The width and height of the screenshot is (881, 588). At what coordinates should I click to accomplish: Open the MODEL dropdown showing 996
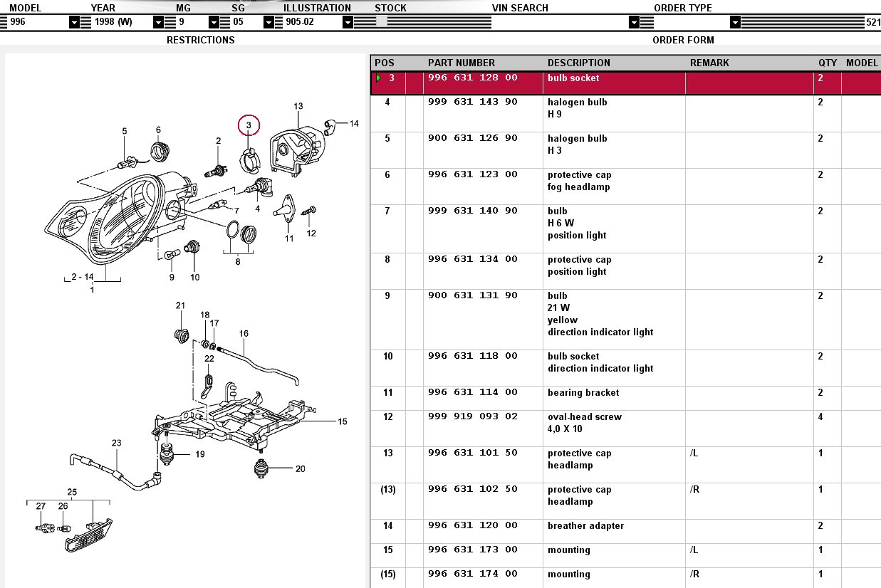click(74, 22)
